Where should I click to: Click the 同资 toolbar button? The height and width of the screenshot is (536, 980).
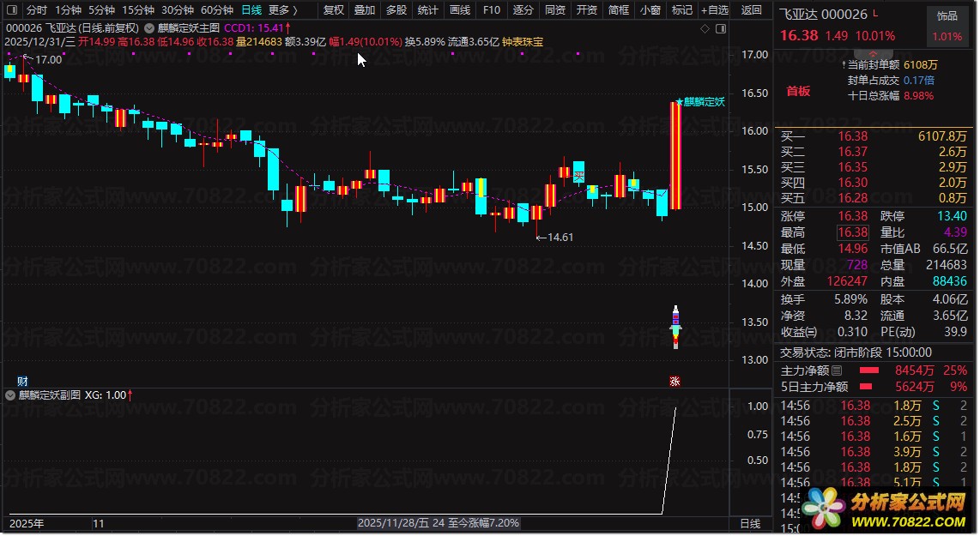tap(555, 10)
